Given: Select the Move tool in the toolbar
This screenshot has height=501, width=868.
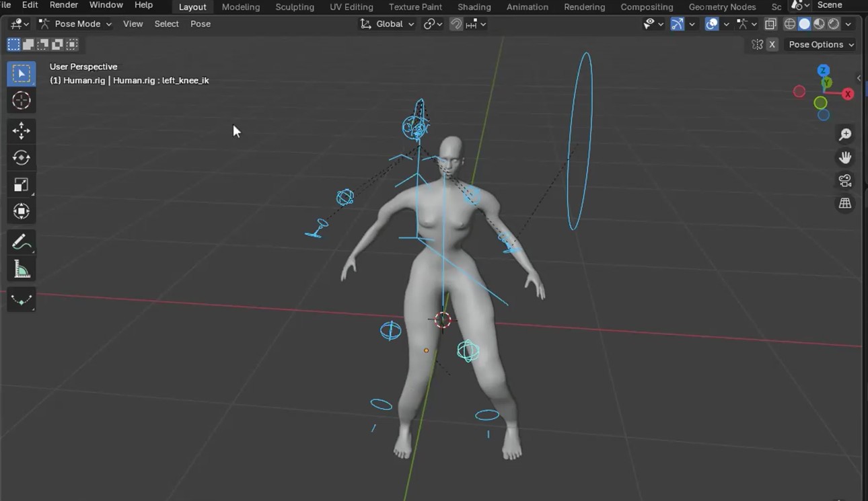Looking at the screenshot, I should [22, 130].
